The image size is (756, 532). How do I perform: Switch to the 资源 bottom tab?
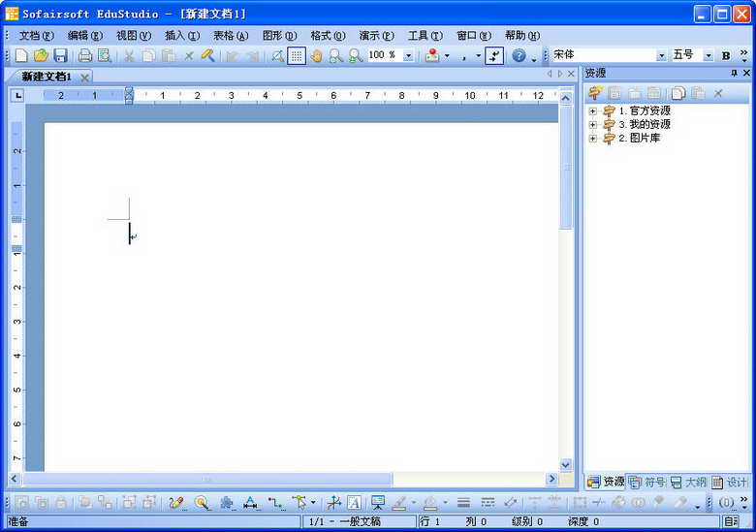point(606,482)
